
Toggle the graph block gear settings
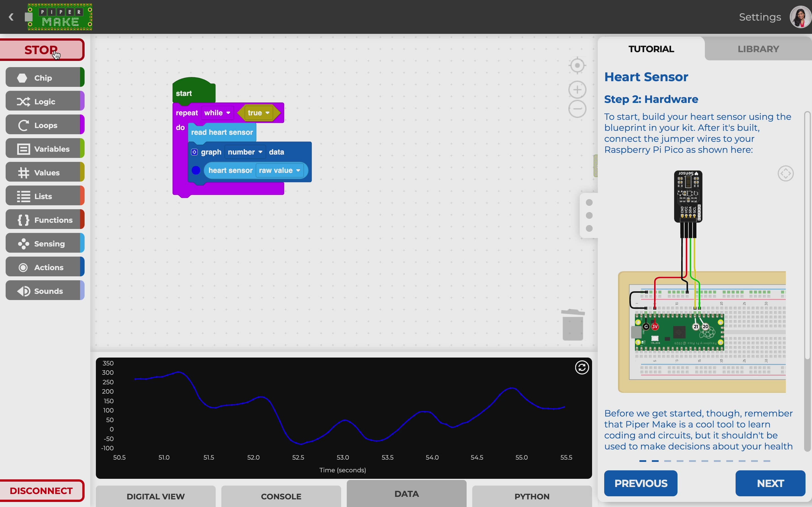195,152
